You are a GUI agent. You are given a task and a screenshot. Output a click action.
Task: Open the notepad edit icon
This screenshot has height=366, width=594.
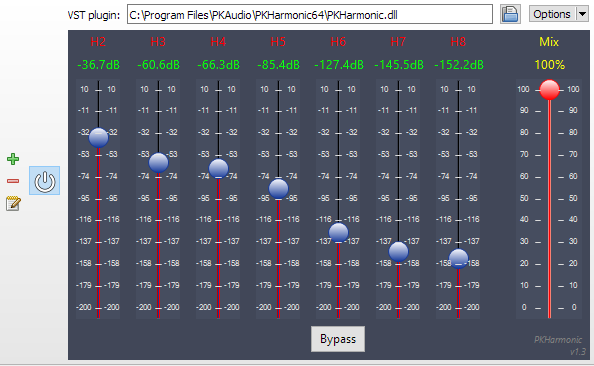13,203
